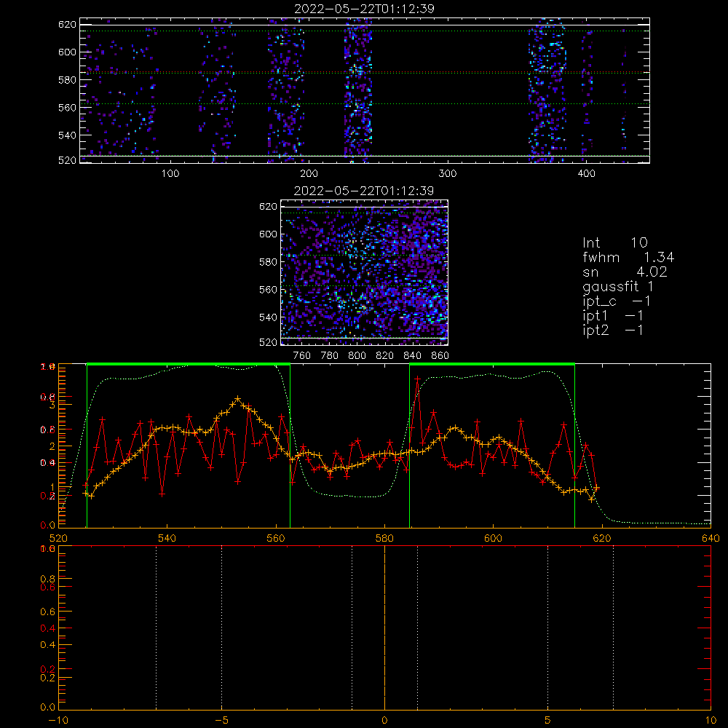Click the x-axis label 580 of profile plot

(384, 539)
